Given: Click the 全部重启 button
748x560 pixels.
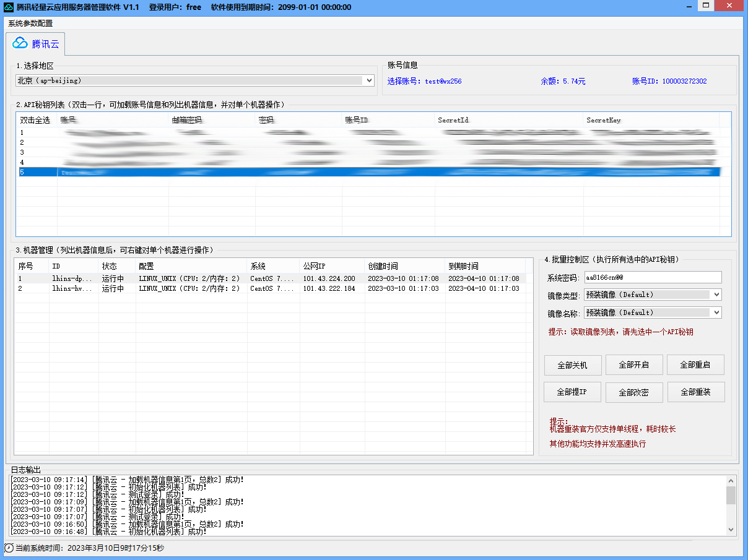Looking at the screenshot, I should 695,365.
